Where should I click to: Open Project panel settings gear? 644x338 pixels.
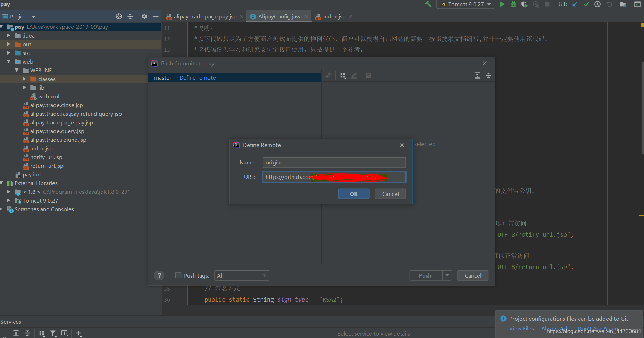click(144, 16)
